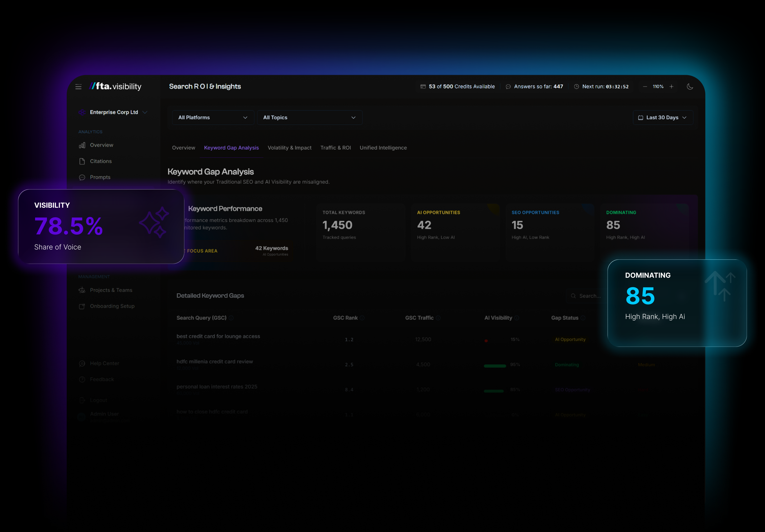Screen dimensions: 765x532
Task: Click the Prompts speech bubble icon
Action: [x=82, y=177]
